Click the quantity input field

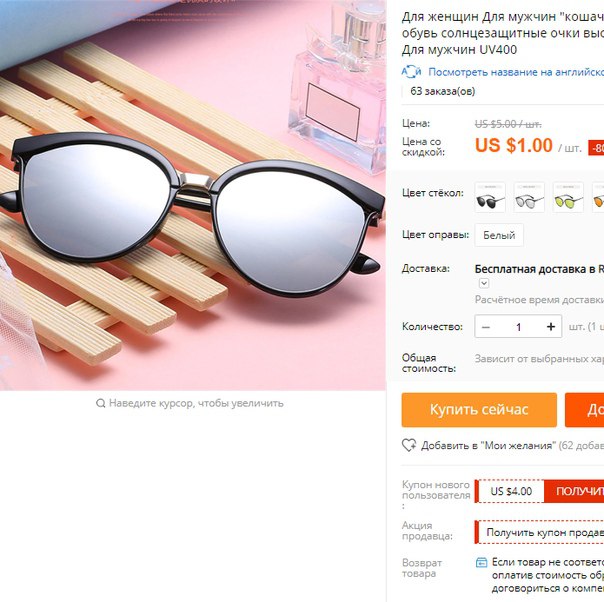[x=518, y=327]
